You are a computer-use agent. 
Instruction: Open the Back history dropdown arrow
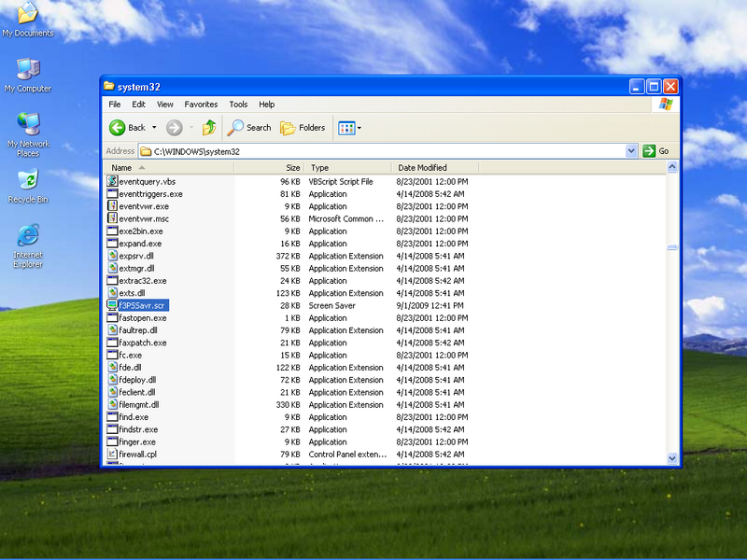154,128
